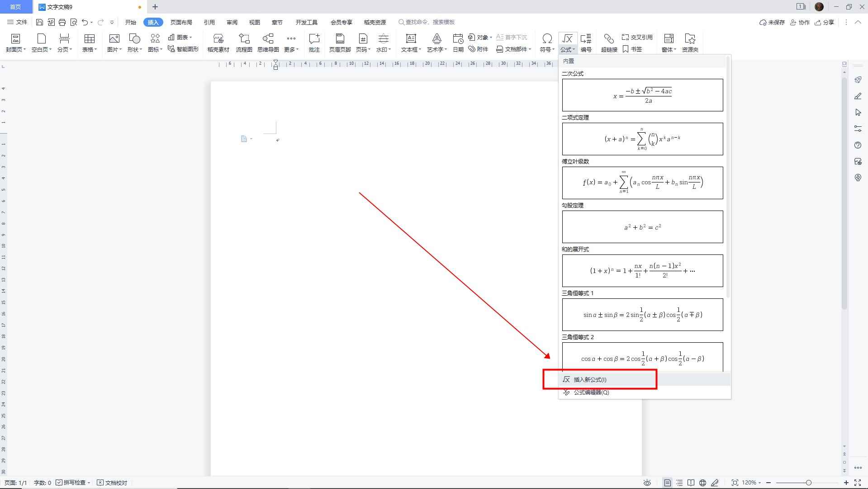Viewport: 868px width, 489px height.
Task: Insert a 批注 comment
Action: click(x=314, y=43)
